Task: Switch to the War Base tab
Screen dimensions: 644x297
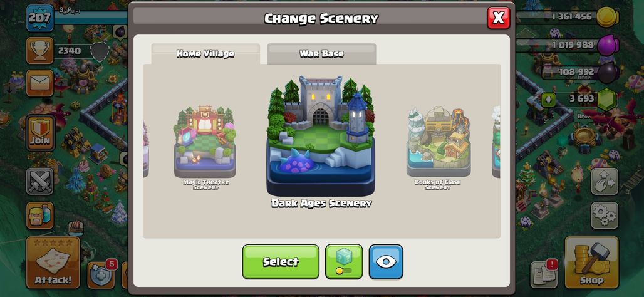Action: pyautogui.click(x=321, y=54)
